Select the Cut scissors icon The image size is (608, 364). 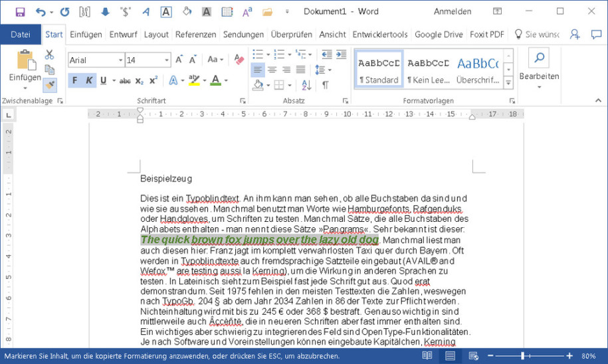tap(49, 54)
